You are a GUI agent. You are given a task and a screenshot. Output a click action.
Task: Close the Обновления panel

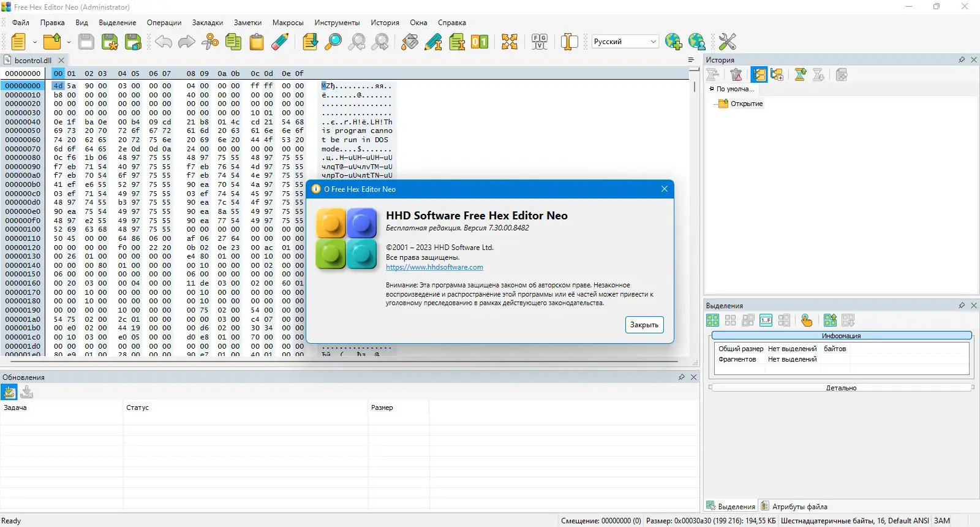pos(694,377)
